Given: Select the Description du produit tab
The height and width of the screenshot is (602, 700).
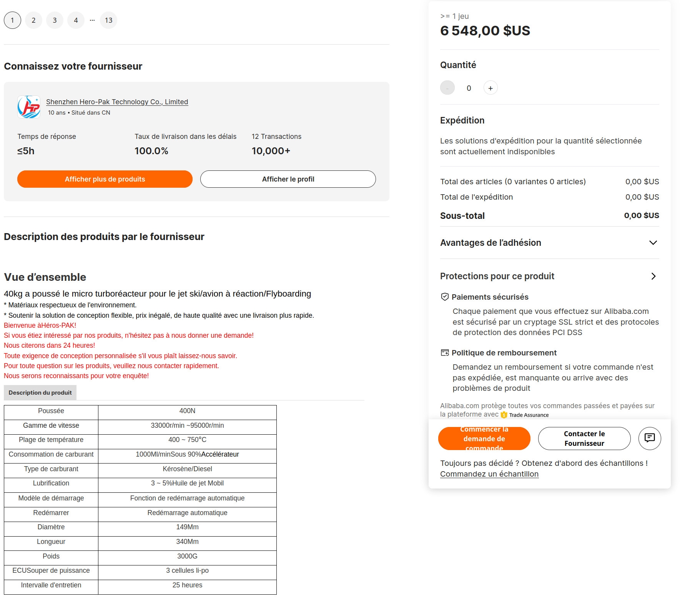Looking at the screenshot, I should pyautogui.click(x=40, y=393).
